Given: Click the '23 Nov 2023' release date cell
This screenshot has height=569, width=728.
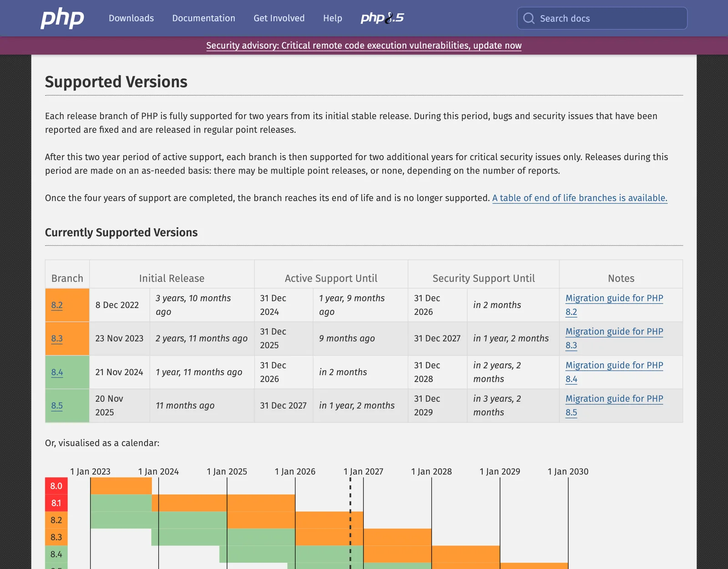Looking at the screenshot, I should 119,339.
